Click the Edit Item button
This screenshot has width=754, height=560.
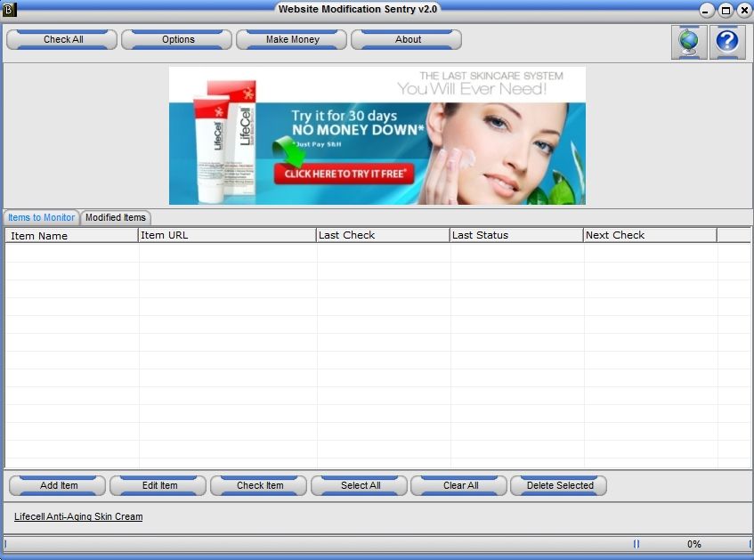click(x=158, y=485)
